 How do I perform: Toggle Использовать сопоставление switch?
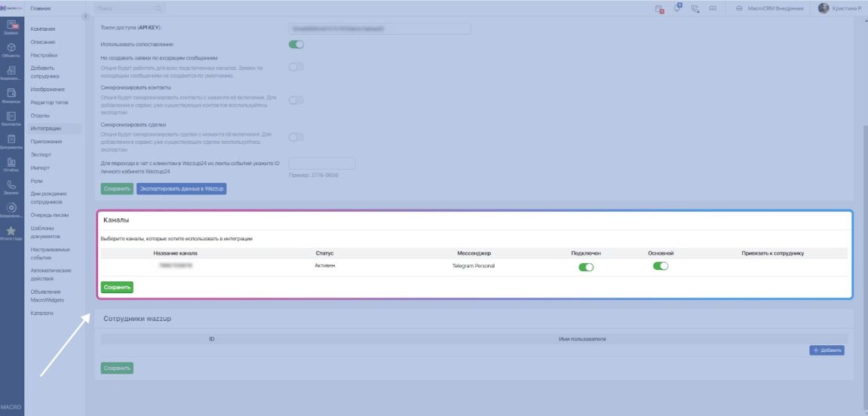coord(296,44)
